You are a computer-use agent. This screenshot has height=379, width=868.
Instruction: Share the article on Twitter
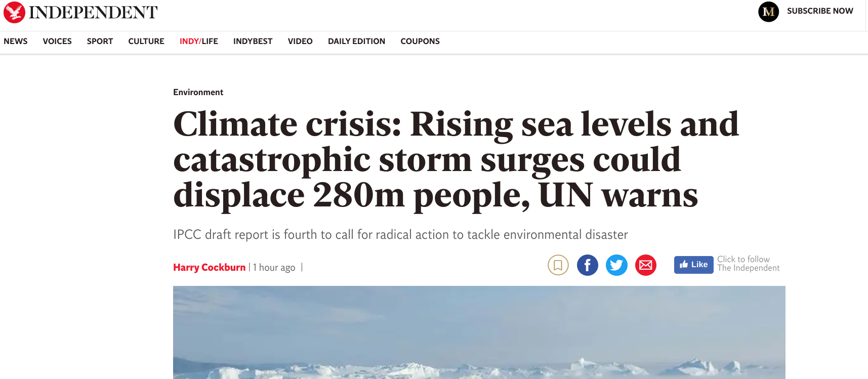tap(616, 265)
